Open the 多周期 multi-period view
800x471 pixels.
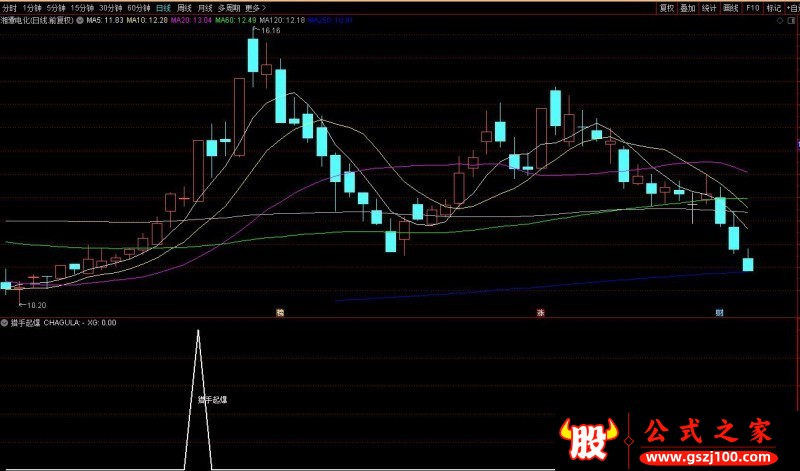click(x=229, y=8)
